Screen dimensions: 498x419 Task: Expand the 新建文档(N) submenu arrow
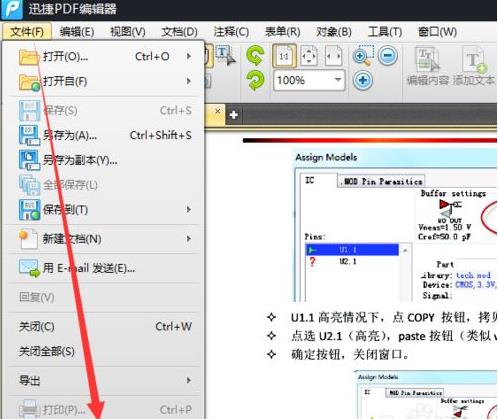point(189,239)
